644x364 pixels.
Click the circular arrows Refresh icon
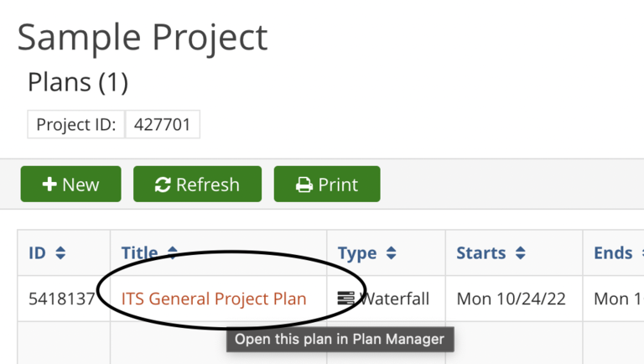click(x=163, y=185)
